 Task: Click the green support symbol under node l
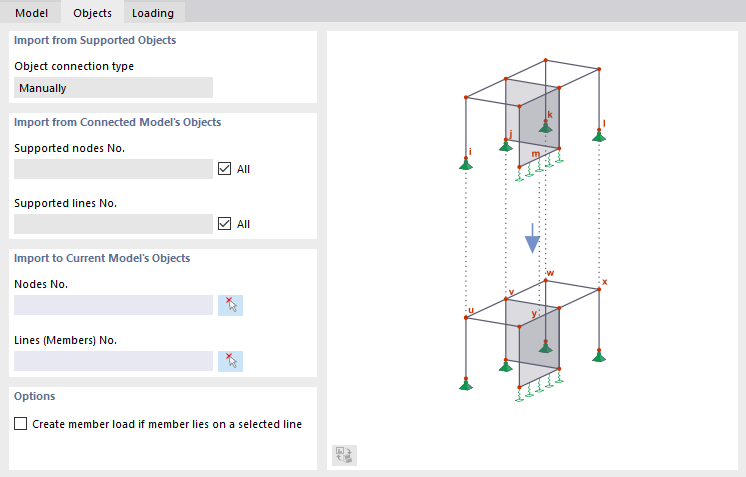598,135
